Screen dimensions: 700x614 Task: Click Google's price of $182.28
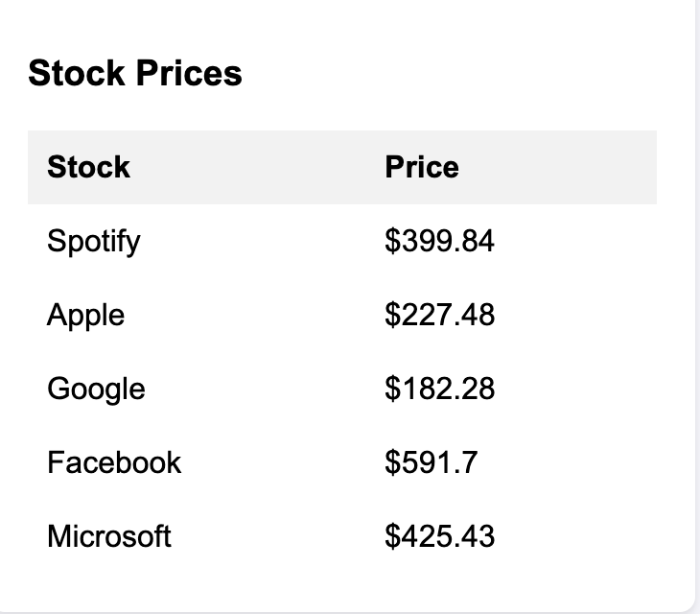pyautogui.click(x=439, y=389)
